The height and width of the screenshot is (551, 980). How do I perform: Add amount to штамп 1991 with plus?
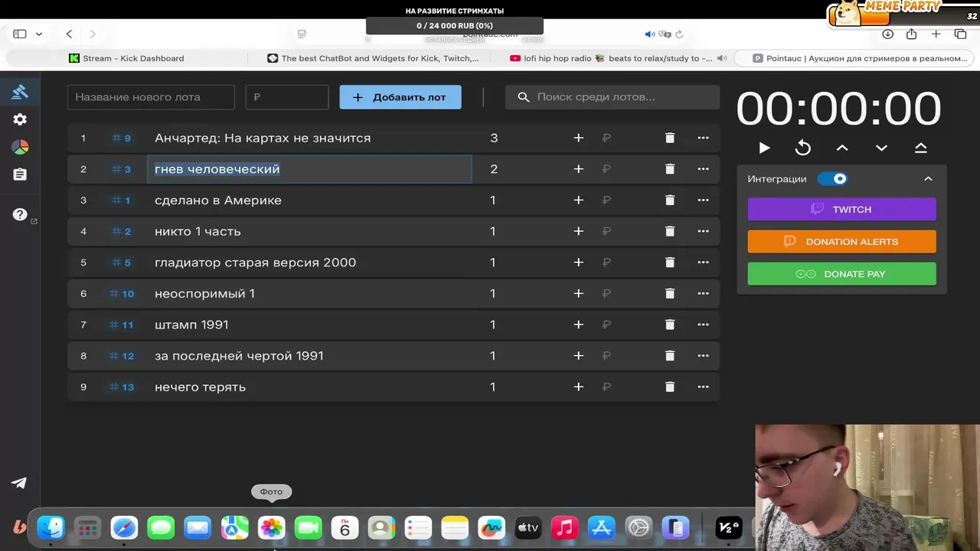click(579, 324)
